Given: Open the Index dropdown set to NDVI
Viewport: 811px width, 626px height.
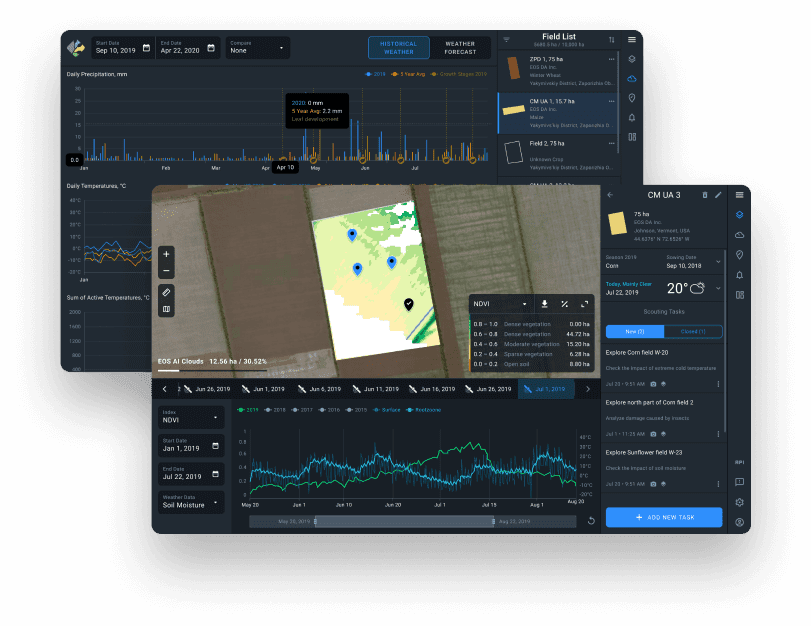Looking at the screenshot, I should (x=191, y=417).
